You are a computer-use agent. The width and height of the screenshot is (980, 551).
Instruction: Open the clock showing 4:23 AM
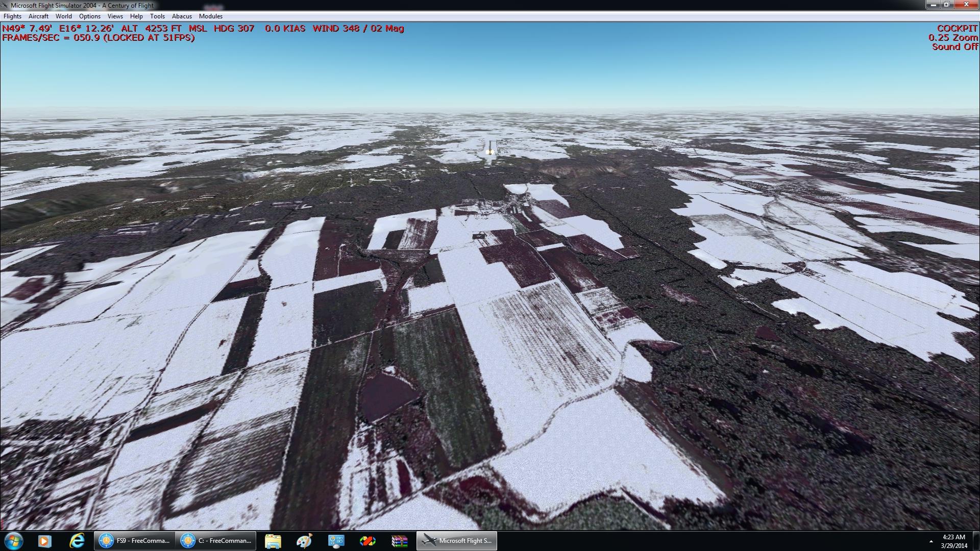click(x=953, y=541)
